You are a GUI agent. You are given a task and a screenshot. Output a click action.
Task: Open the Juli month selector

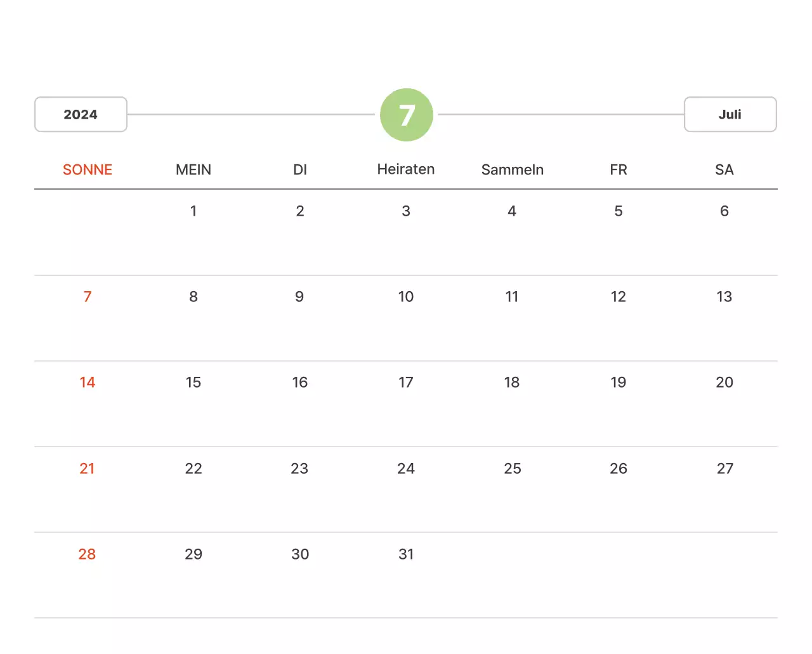pos(730,115)
